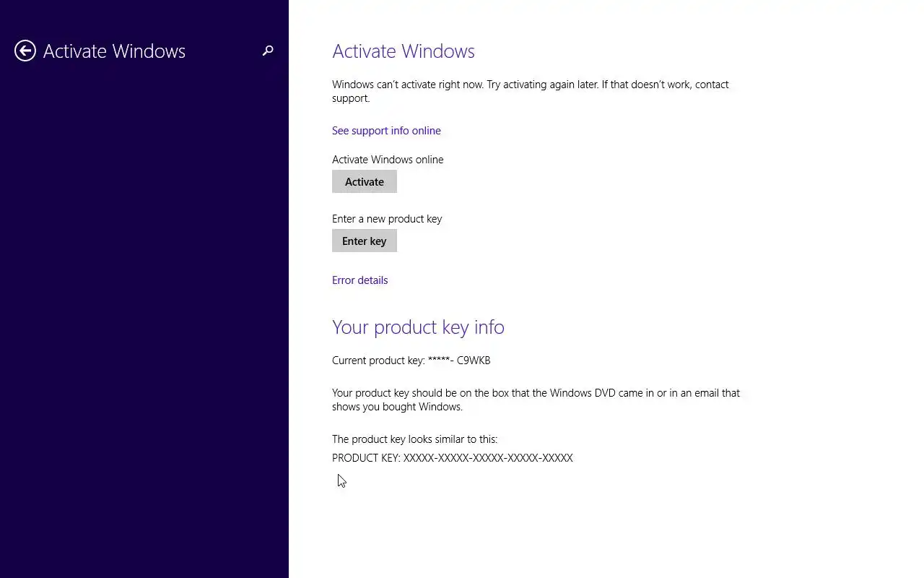Click the Activate Windows online label
924x578 pixels.
(388, 160)
